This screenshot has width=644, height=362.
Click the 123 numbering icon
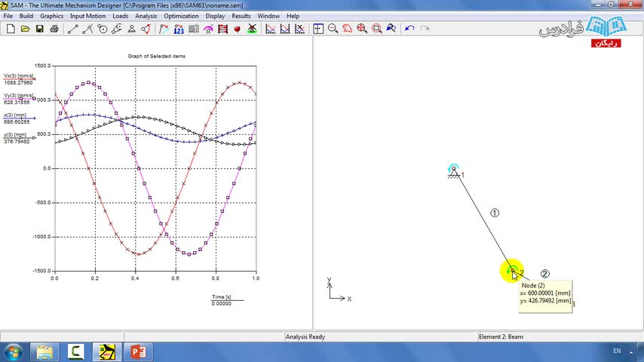[x=179, y=29]
